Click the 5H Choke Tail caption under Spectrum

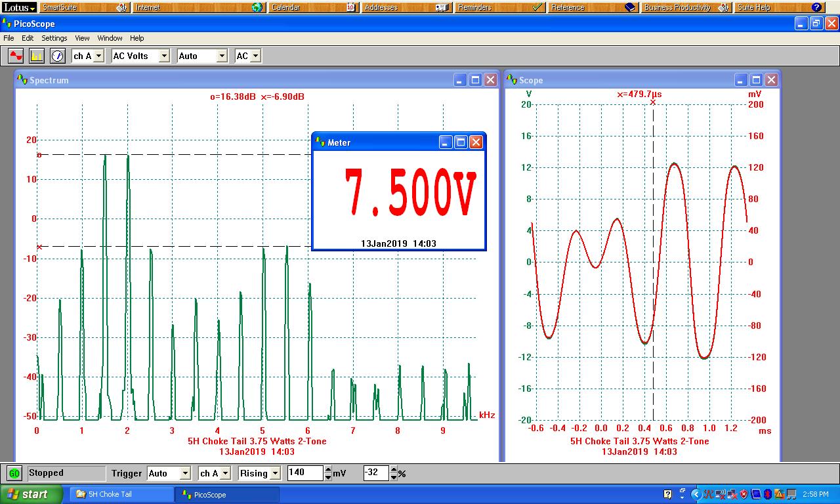(x=257, y=441)
